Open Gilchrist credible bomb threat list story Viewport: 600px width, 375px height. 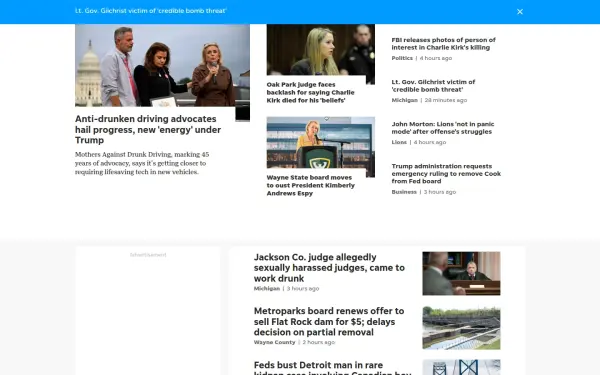click(433, 86)
